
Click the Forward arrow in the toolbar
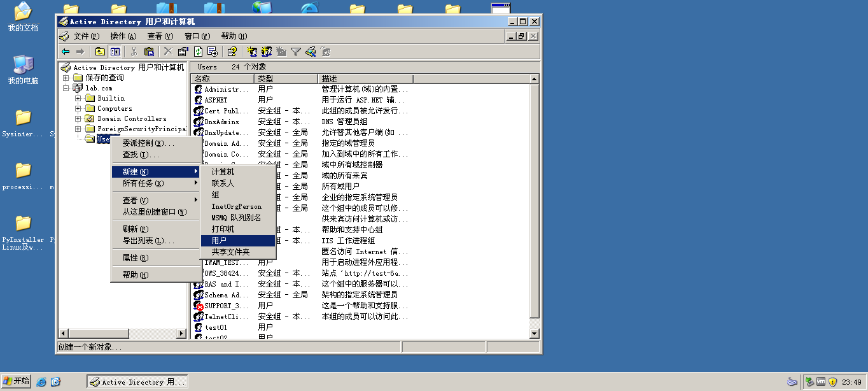tap(80, 52)
